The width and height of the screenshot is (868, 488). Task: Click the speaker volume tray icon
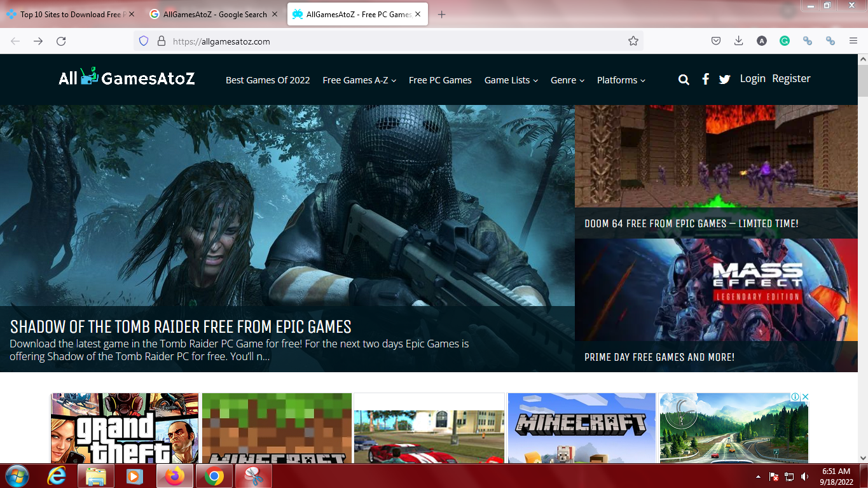coord(805,477)
